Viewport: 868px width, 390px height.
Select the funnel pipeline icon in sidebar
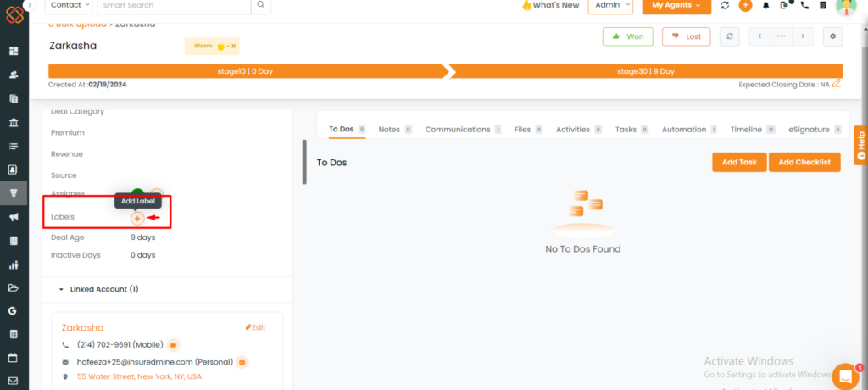coord(14,192)
